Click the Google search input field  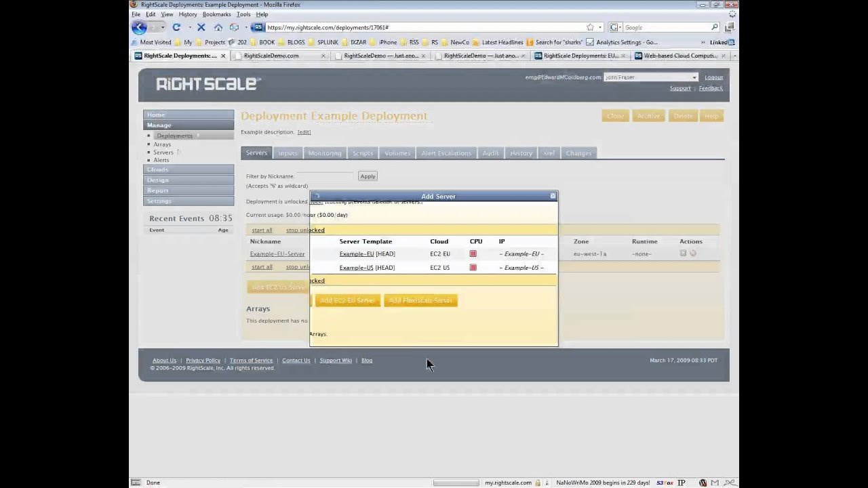click(666, 27)
